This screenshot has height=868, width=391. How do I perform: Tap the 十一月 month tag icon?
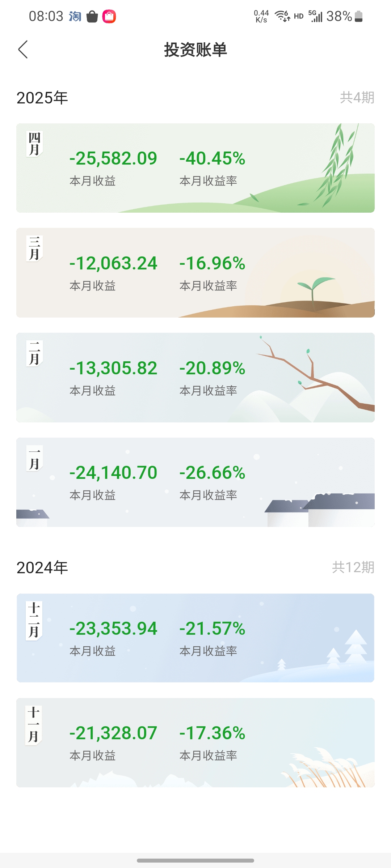(34, 725)
